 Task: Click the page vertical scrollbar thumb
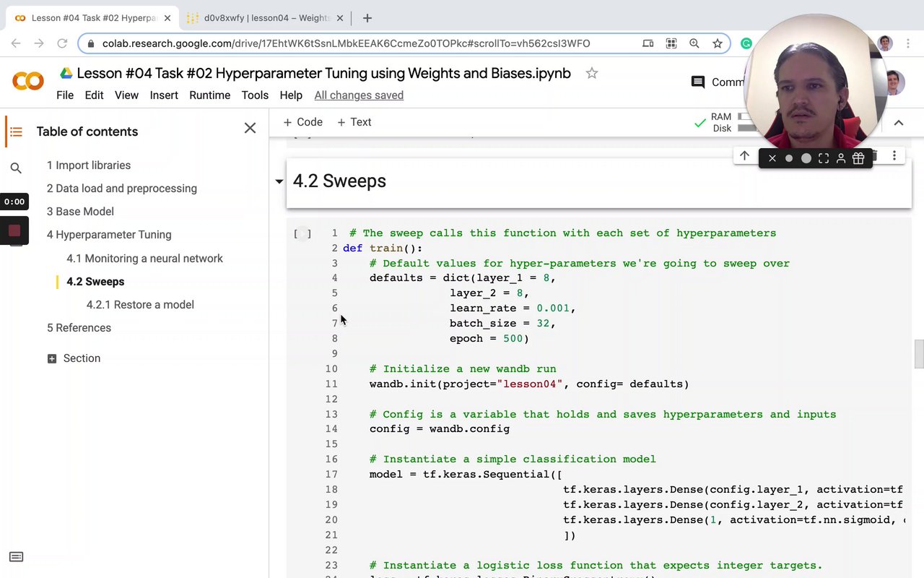[x=918, y=353]
